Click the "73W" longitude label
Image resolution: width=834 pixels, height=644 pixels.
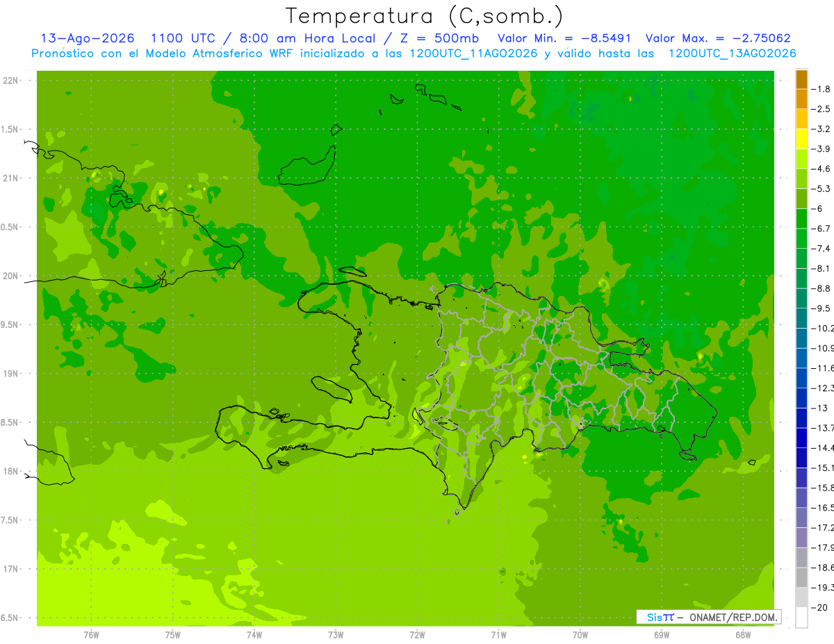tap(336, 634)
